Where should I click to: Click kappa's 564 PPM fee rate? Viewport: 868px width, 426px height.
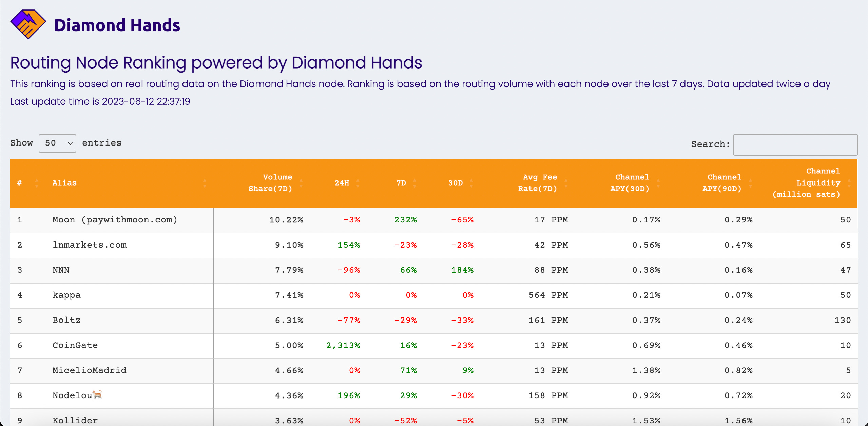click(548, 295)
